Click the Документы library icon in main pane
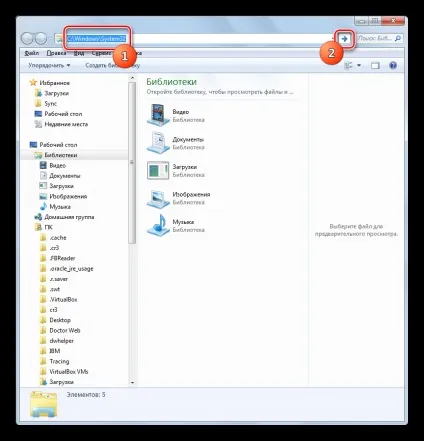This screenshot has height=441, width=424. pos(158,142)
